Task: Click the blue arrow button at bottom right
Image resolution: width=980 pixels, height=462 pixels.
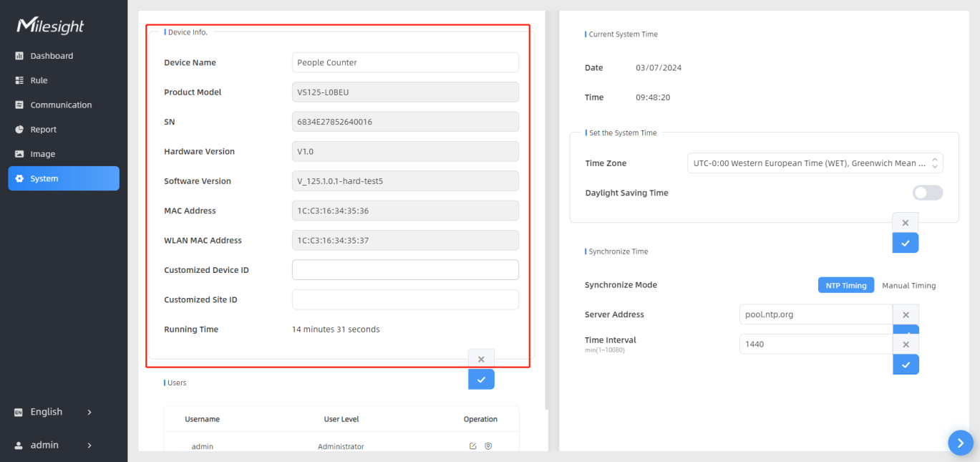Action: click(x=960, y=443)
